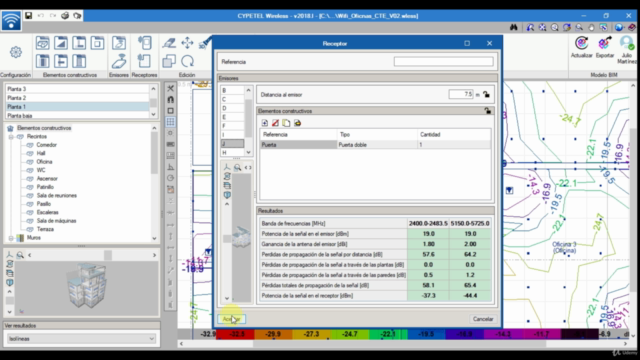The width and height of the screenshot is (640, 360).
Task: Click the Actualizar BIM model icon
Action: [x=582, y=43]
